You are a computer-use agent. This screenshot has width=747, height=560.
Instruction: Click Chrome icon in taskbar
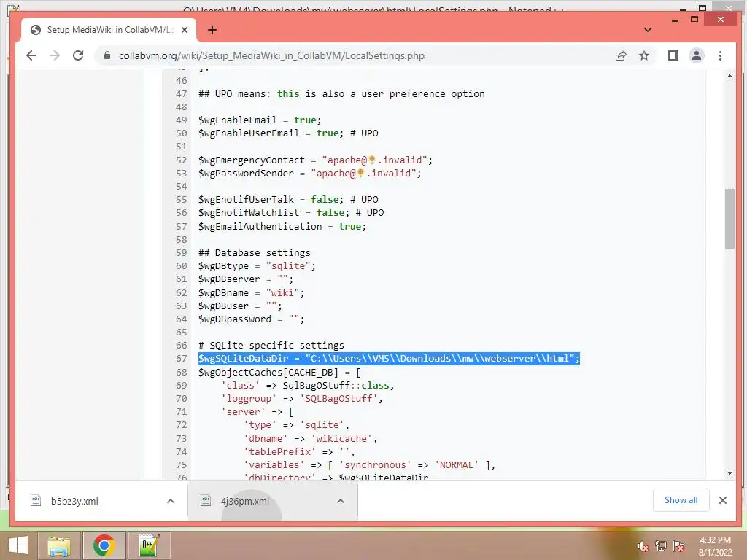(x=104, y=545)
